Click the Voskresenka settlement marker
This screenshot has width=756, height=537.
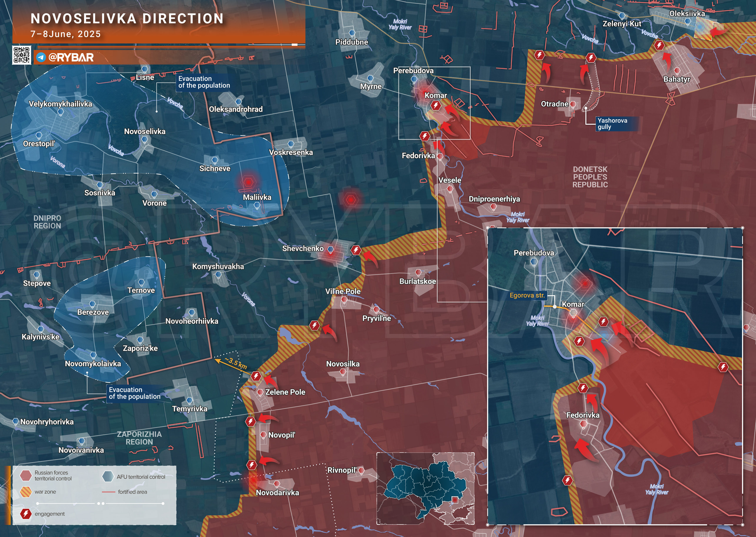[x=291, y=144]
